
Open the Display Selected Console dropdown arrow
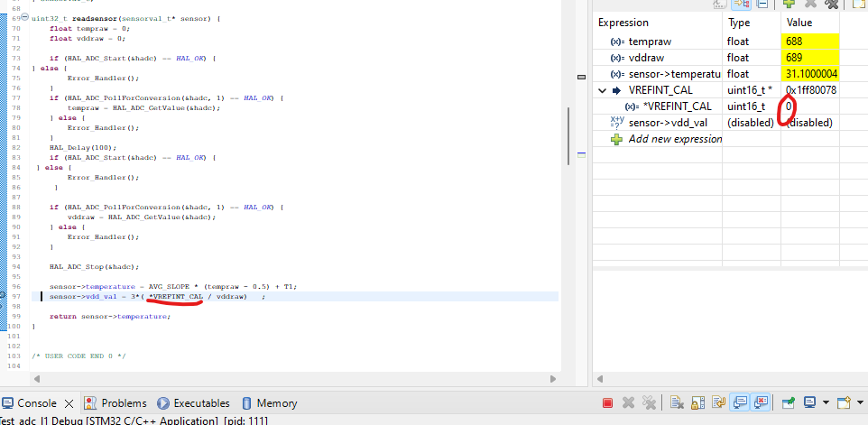(x=826, y=402)
